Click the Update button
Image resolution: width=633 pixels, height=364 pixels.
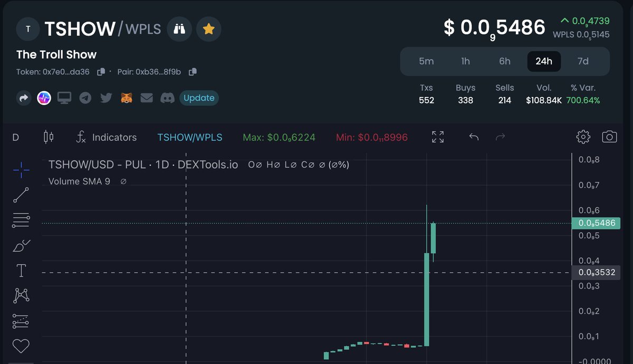[x=199, y=98]
